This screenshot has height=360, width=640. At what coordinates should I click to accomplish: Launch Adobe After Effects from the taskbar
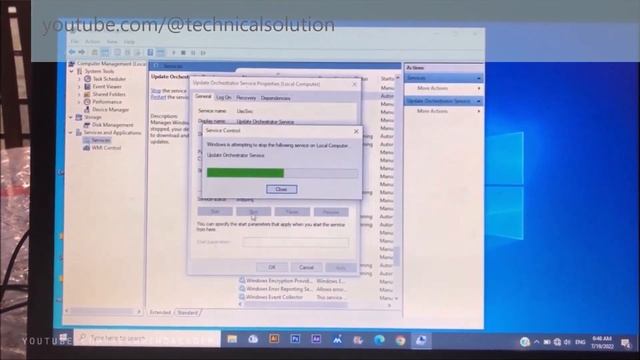click(316, 339)
